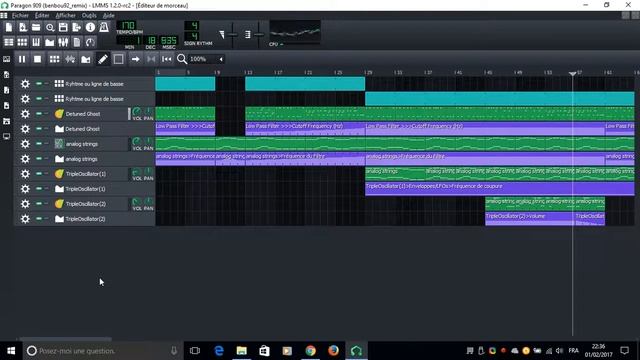Toggle auto-scrolling arrow button
Image resolution: width=640 pixels, height=360 pixels.
135,59
